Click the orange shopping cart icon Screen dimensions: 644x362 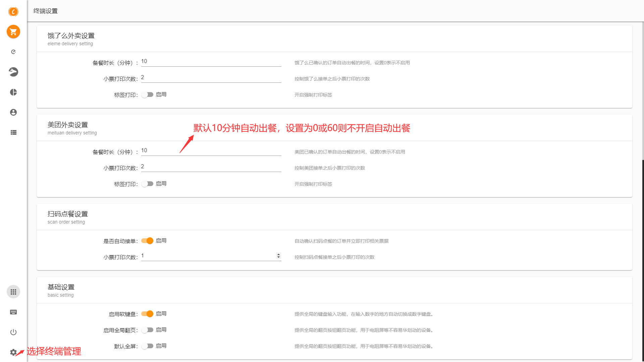tap(13, 32)
